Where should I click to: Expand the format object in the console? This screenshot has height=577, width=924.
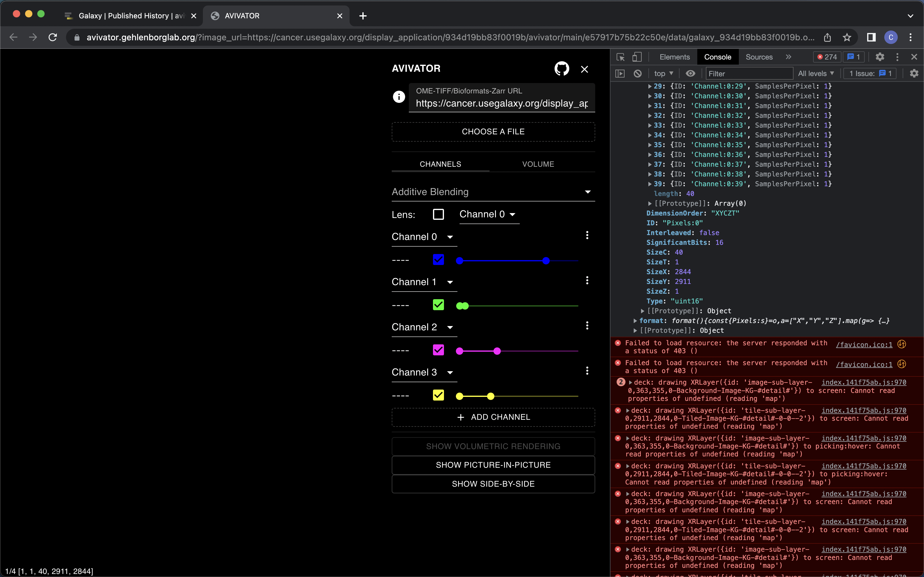(635, 321)
